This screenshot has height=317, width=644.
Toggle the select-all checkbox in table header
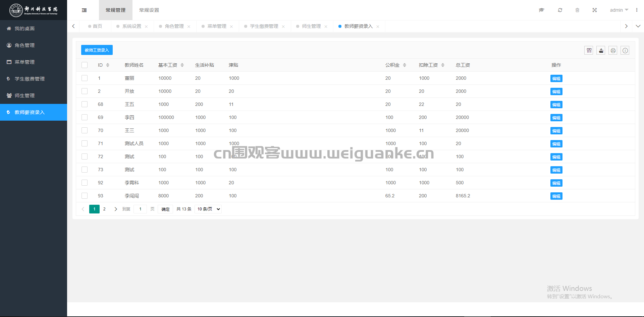pyautogui.click(x=85, y=65)
